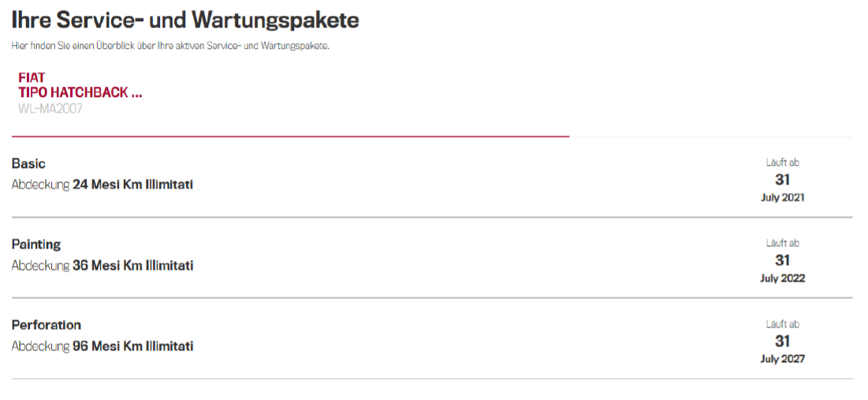Click the 24 Mesi Km Illimitati coverage text
The image size is (868, 400).
tap(132, 185)
